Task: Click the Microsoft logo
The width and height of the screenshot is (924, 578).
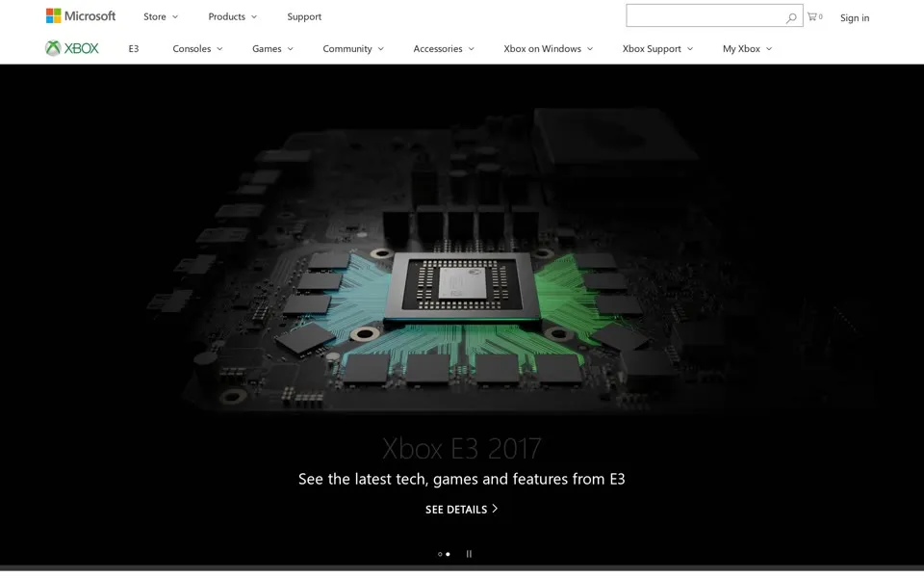Action: coord(81,16)
